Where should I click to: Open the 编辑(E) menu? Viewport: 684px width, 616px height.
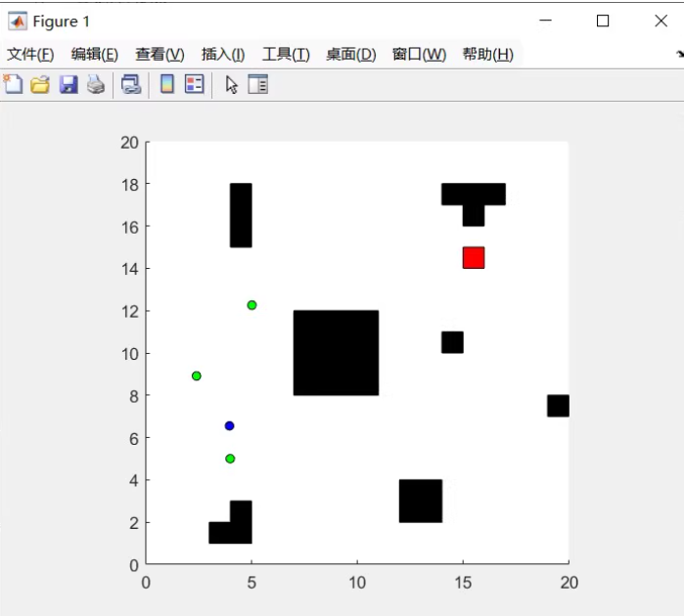coord(94,55)
